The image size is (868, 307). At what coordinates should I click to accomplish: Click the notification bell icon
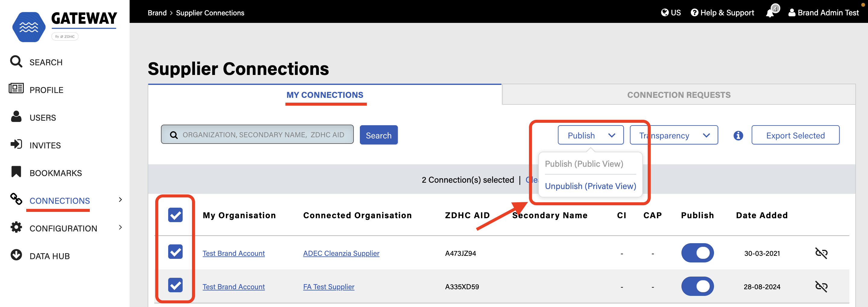click(770, 13)
